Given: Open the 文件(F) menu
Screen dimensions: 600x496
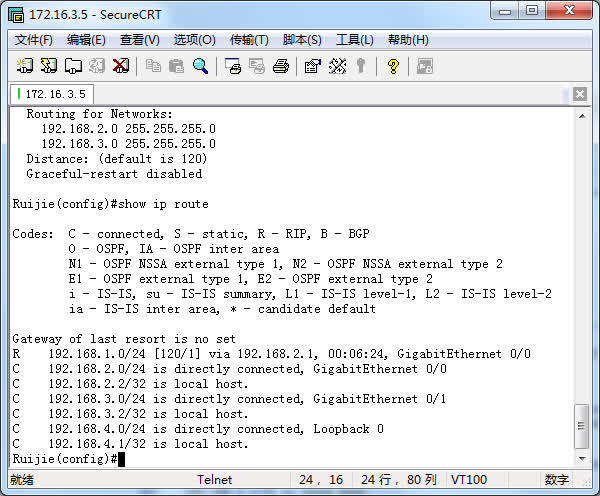Looking at the screenshot, I should click(x=34, y=40).
